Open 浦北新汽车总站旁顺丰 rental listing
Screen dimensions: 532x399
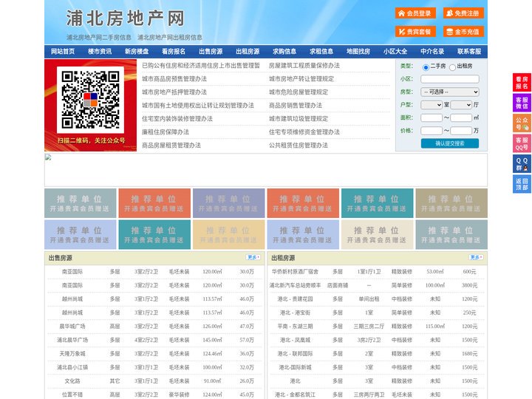295,285
